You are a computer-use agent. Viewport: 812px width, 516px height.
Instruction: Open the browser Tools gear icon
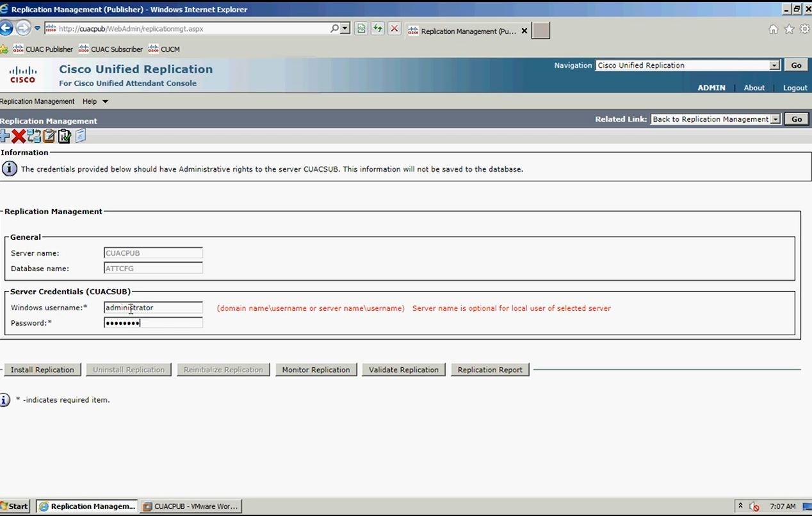coord(804,29)
